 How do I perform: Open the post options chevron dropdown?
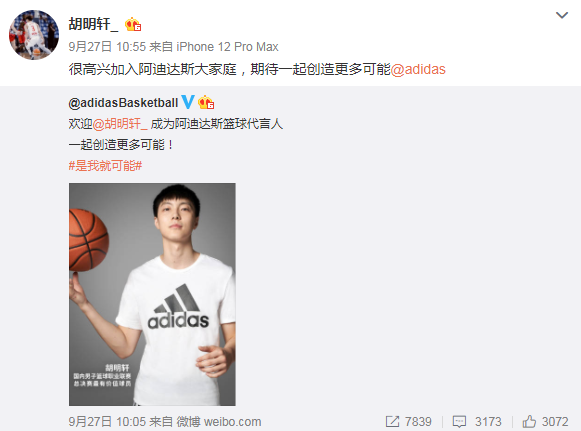point(562,15)
